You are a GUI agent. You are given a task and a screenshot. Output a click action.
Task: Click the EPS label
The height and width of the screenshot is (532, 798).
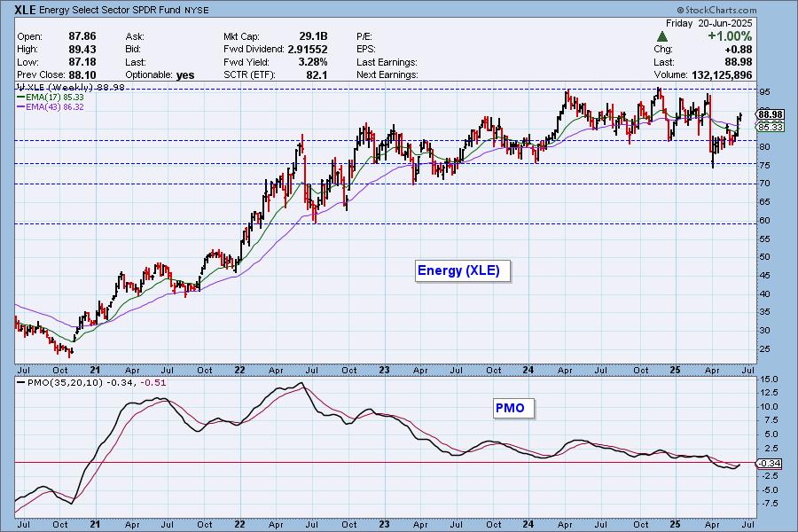366,50
